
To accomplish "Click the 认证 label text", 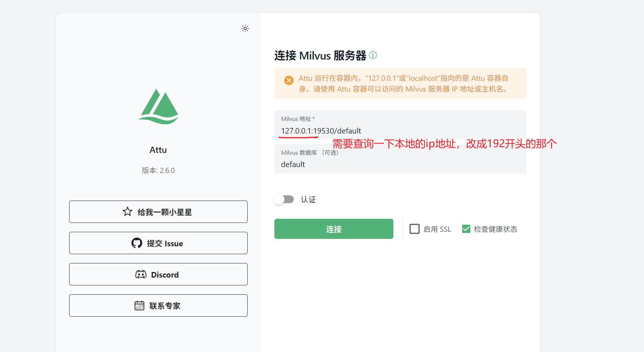I will pyautogui.click(x=308, y=200).
